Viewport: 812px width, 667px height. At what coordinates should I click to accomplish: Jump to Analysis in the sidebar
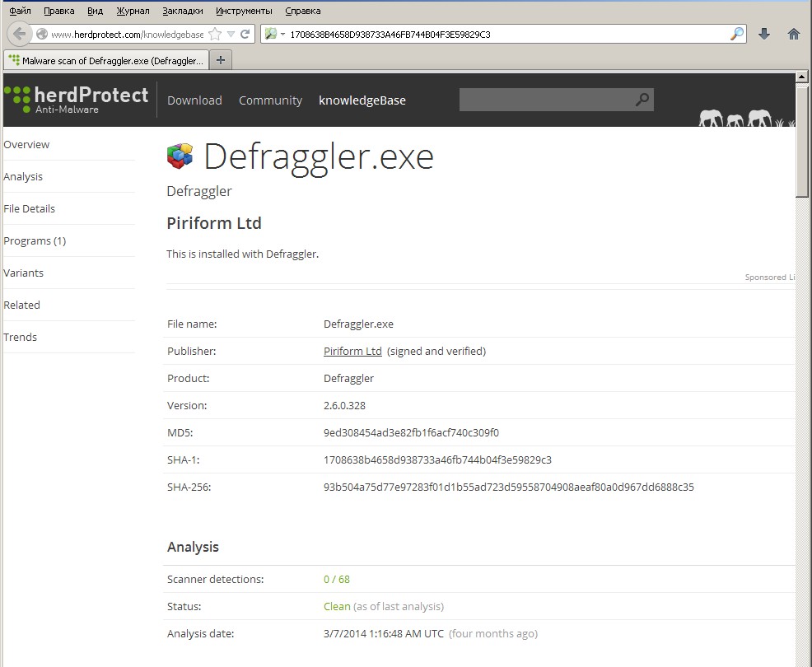[x=23, y=176]
